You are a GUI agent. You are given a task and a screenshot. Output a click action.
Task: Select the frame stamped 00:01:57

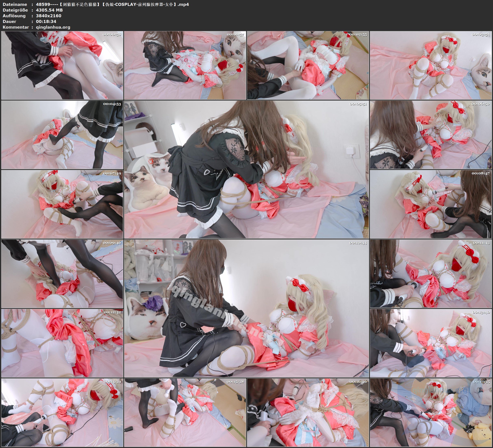185,65
